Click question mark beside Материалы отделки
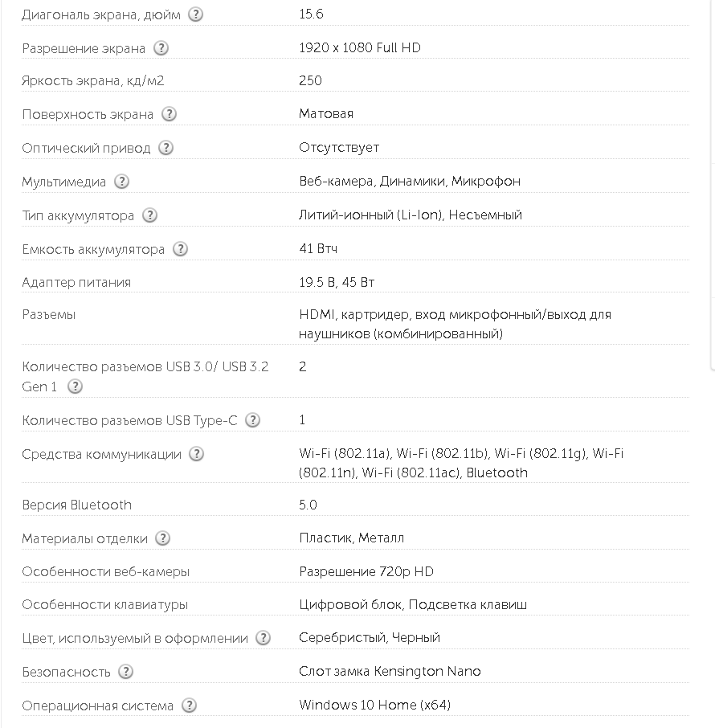 (162, 538)
